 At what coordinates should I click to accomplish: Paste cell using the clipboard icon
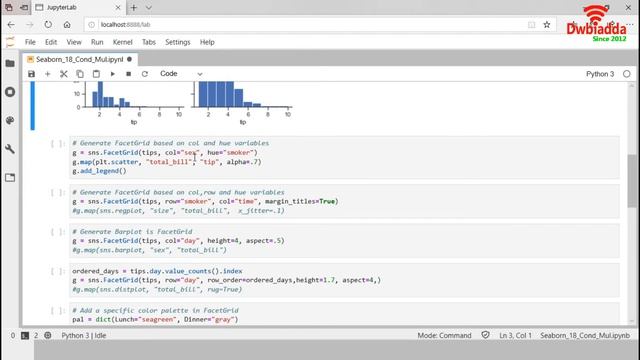click(x=96, y=74)
